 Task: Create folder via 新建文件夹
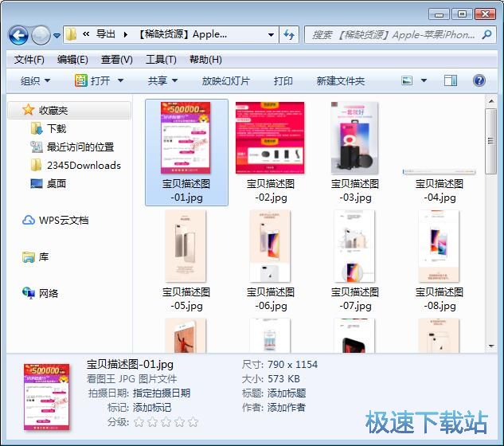click(341, 80)
